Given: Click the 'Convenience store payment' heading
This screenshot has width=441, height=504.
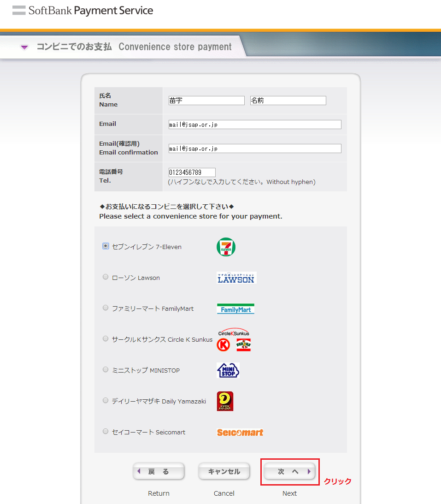Looking at the screenshot, I should coord(175,47).
